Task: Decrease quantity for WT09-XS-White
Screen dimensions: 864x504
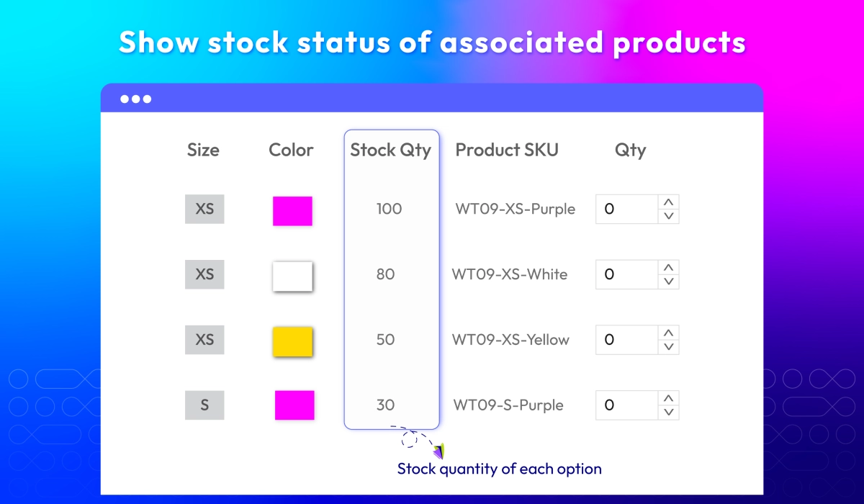Action: point(669,282)
